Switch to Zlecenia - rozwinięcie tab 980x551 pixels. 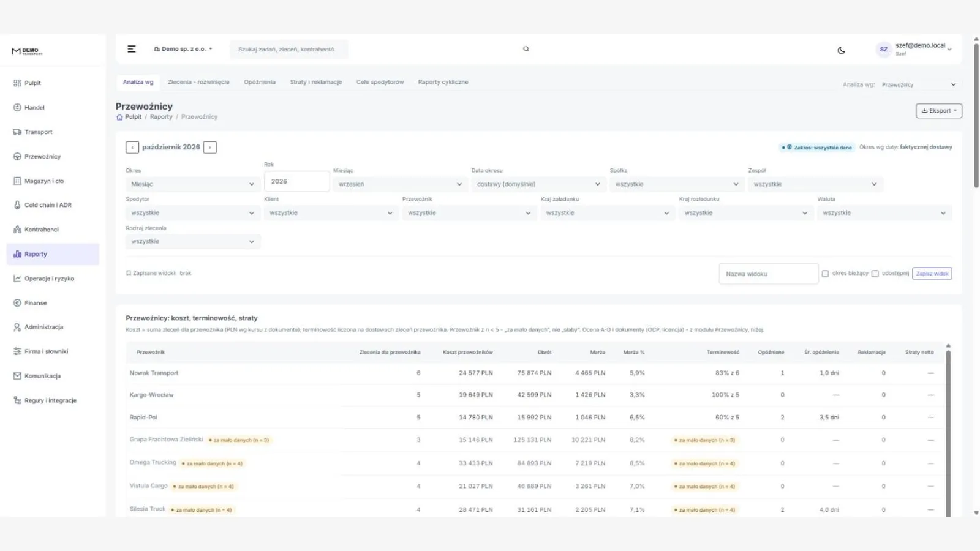click(198, 82)
